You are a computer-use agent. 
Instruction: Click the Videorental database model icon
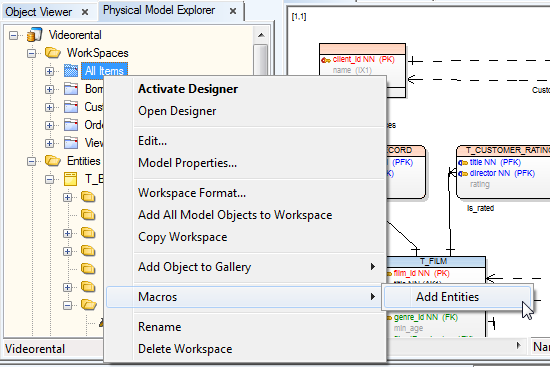coord(34,35)
